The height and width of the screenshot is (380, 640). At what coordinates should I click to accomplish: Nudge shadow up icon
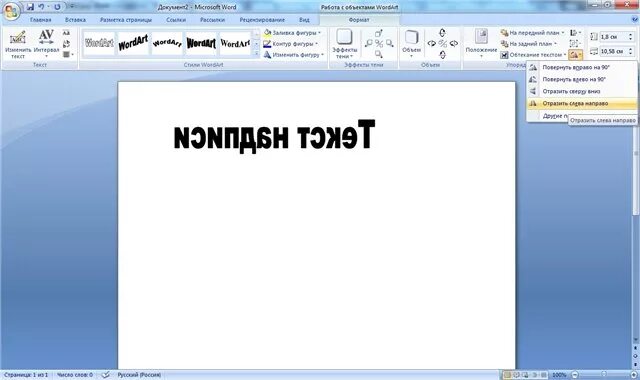[x=379, y=33]
